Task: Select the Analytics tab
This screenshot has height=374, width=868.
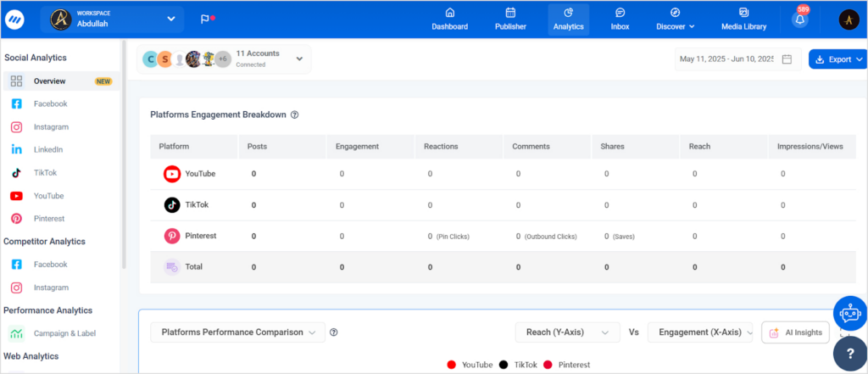Action: [x=569, y=20]
